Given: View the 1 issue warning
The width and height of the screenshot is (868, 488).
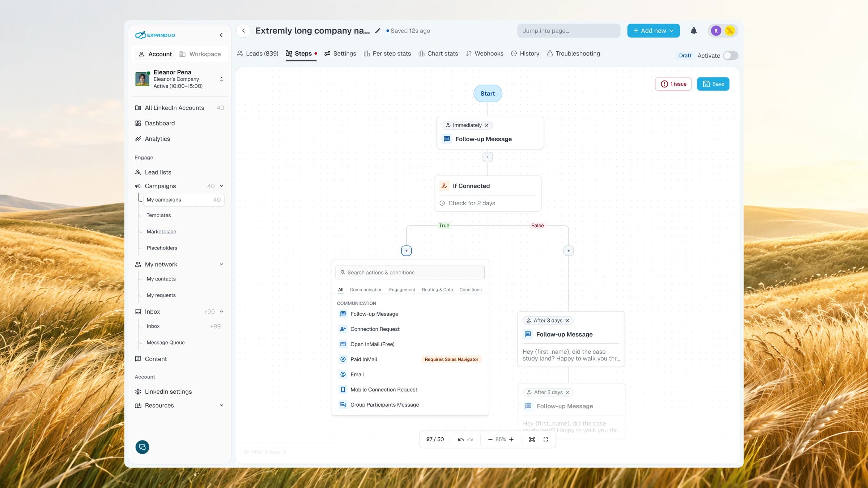Looking at the screenshot, I should [673, 84].
